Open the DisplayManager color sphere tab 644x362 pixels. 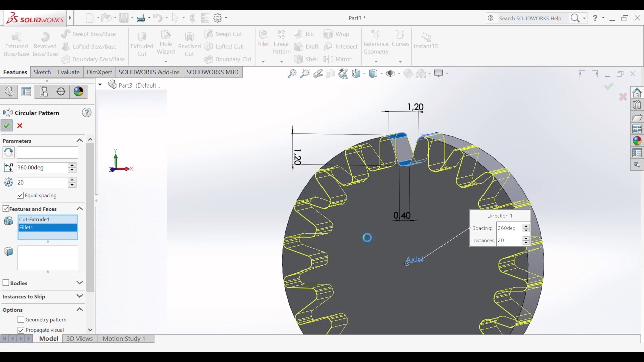coord(78,92)
